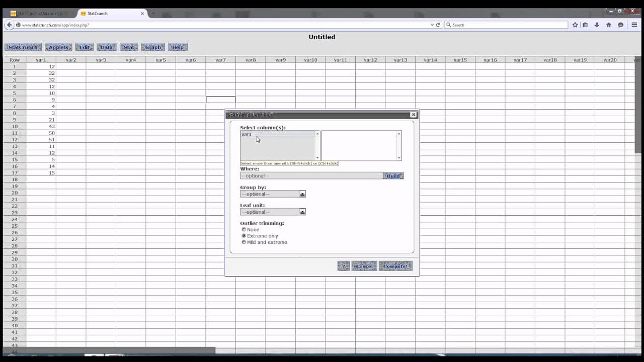Go back with the browser back arrow

(9, 25)
